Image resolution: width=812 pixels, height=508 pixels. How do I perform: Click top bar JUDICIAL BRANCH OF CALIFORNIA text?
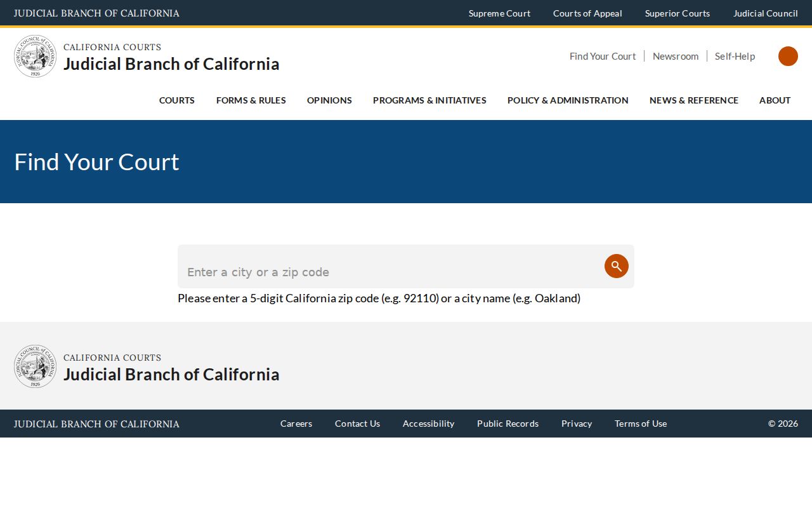pos(96,13)
